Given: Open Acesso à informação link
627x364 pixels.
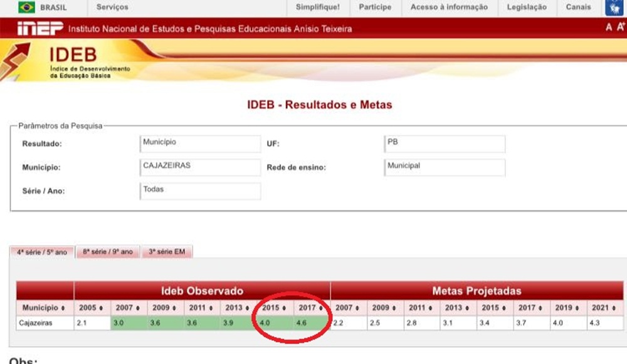Looking at the screenshot, I should [x=448, y=8].
